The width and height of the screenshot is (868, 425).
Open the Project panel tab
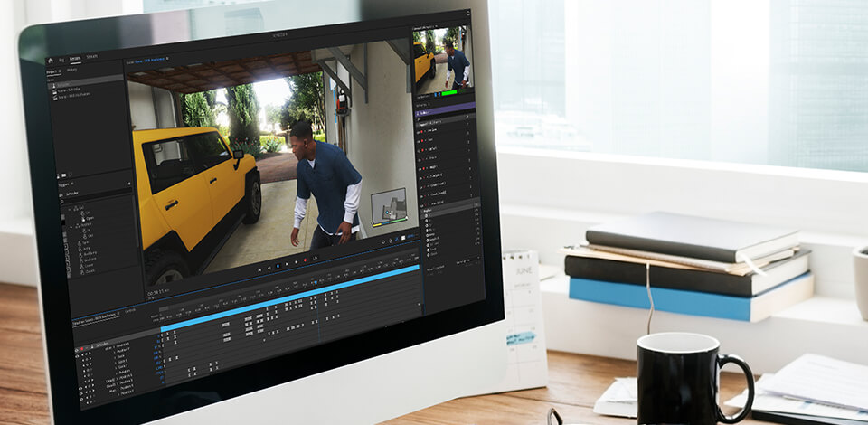pyautogui.click(x=55, y=71)
